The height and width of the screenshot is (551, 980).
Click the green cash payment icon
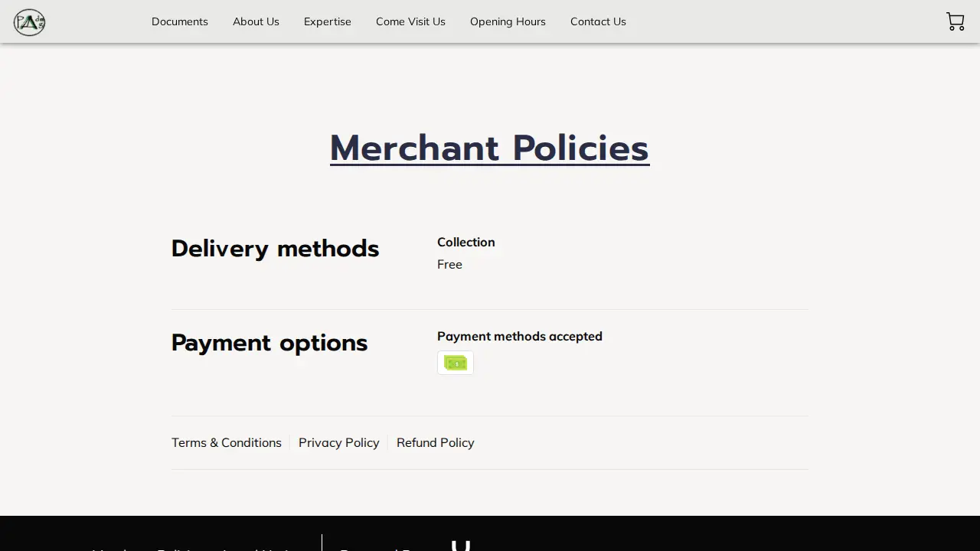click(456, 363)
